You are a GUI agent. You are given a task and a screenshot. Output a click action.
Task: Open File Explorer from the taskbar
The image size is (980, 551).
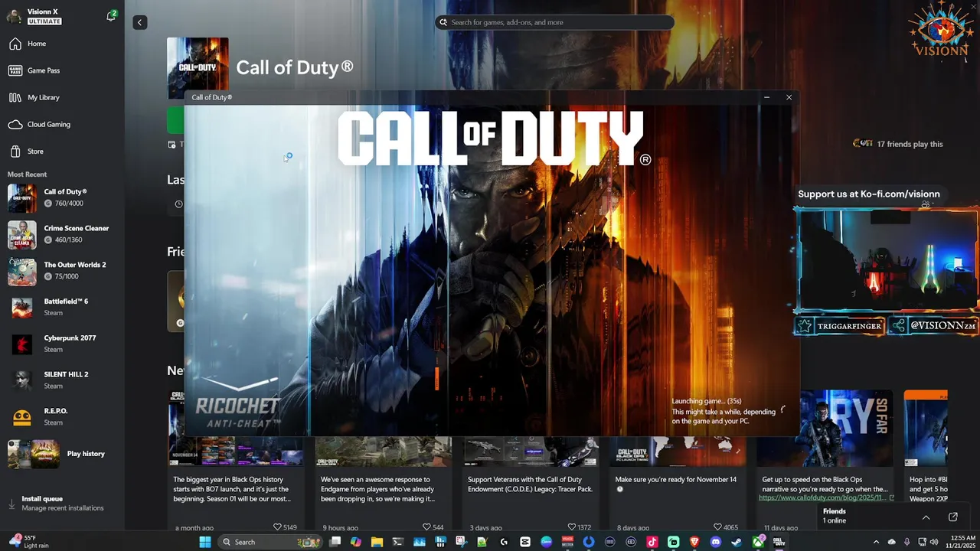click(x=377, y=542)
